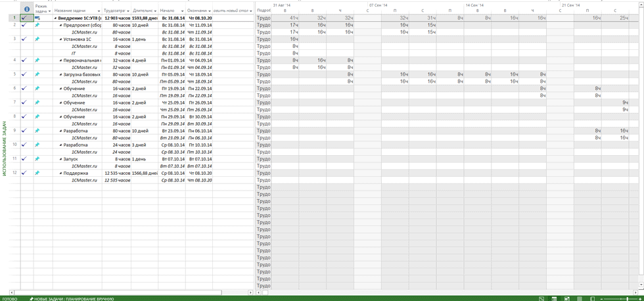Click the pin icon for the Предпроект task

37,25
